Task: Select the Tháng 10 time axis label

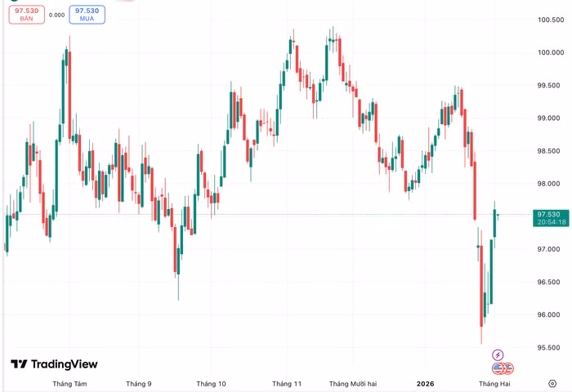Action: click(x=211, y=384)
